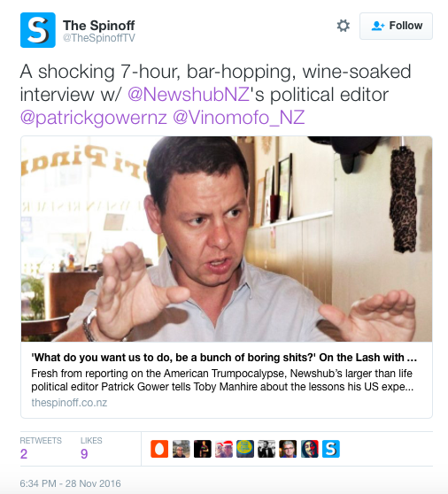The image size is (448, 494).
Task: Open the 6:34 PM 28 Nov 2016 timestamp
Action: coord(70,483)
